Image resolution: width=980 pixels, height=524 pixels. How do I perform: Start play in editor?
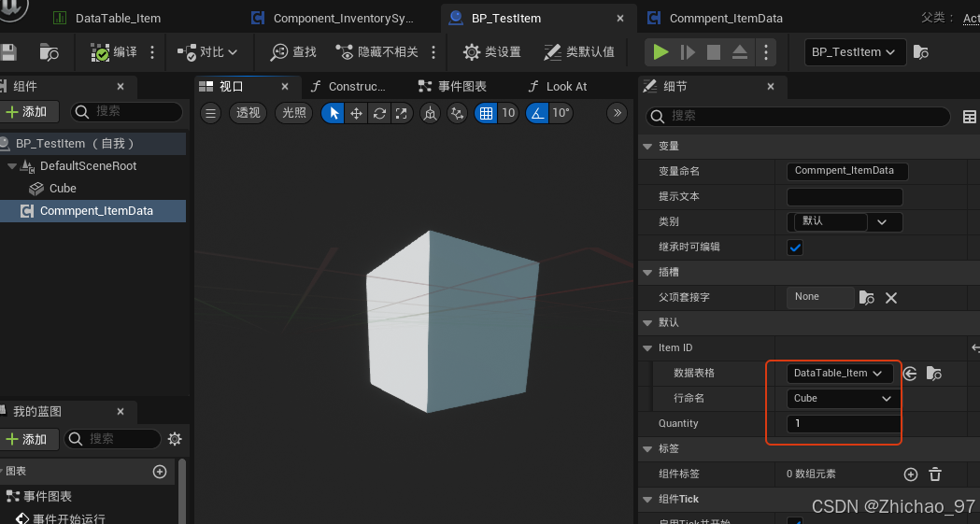(660, 51)
